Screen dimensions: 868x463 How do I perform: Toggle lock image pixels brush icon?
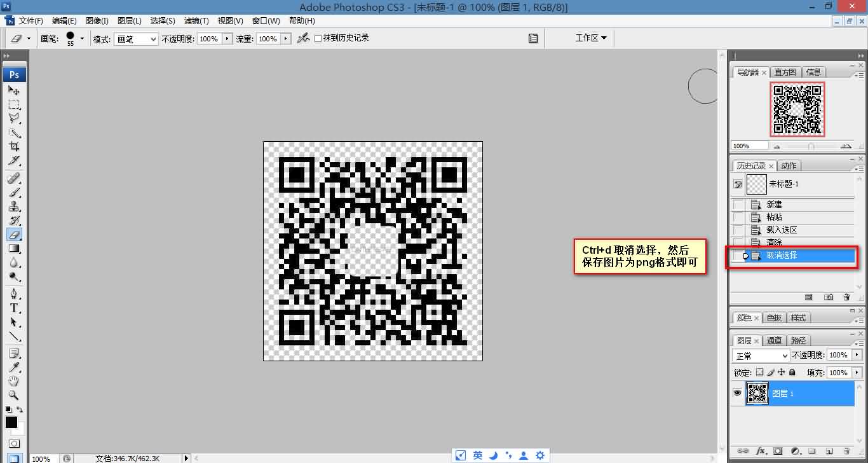771,373
